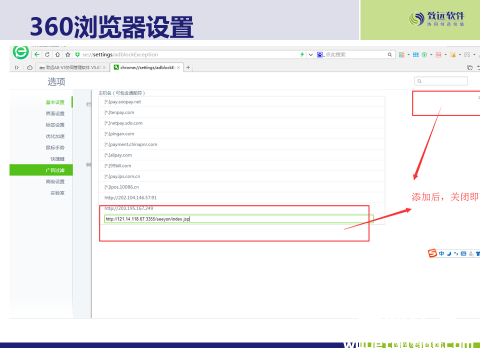Go to homepage with the home icon
The width and height of the screenshot is (480, 360).
57,54
